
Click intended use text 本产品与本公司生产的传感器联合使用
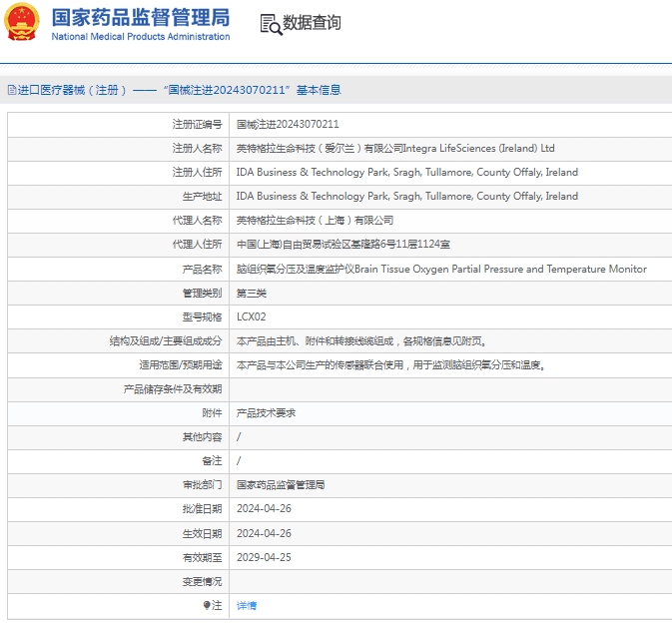coord(390,365)
